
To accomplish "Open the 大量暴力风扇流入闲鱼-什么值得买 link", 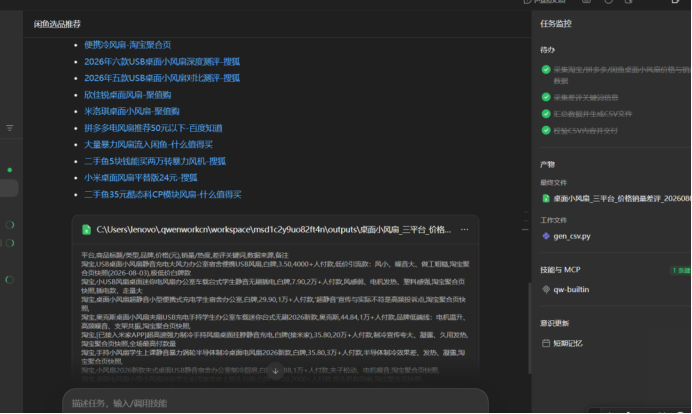I will (148, 145).
